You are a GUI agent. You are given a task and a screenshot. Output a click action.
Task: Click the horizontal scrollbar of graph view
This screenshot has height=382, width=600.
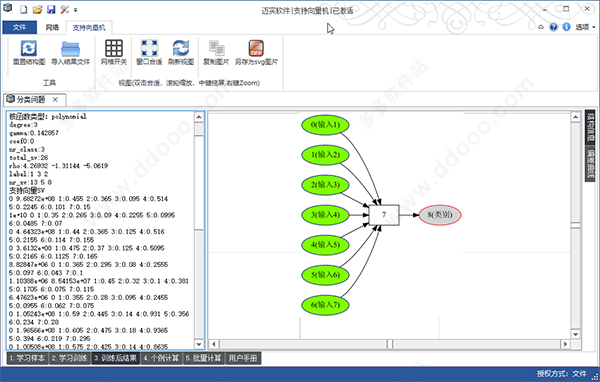(389, 344)
